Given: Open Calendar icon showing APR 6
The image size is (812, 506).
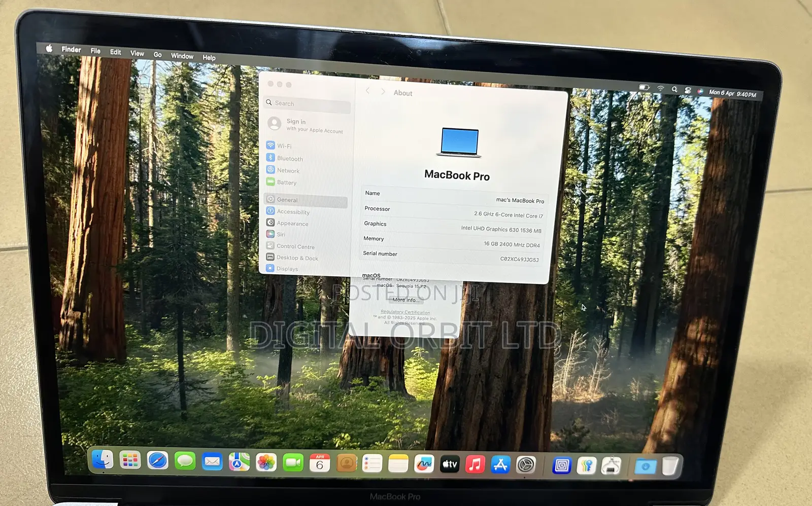Looking at the screenshot, I should point(320,463).
